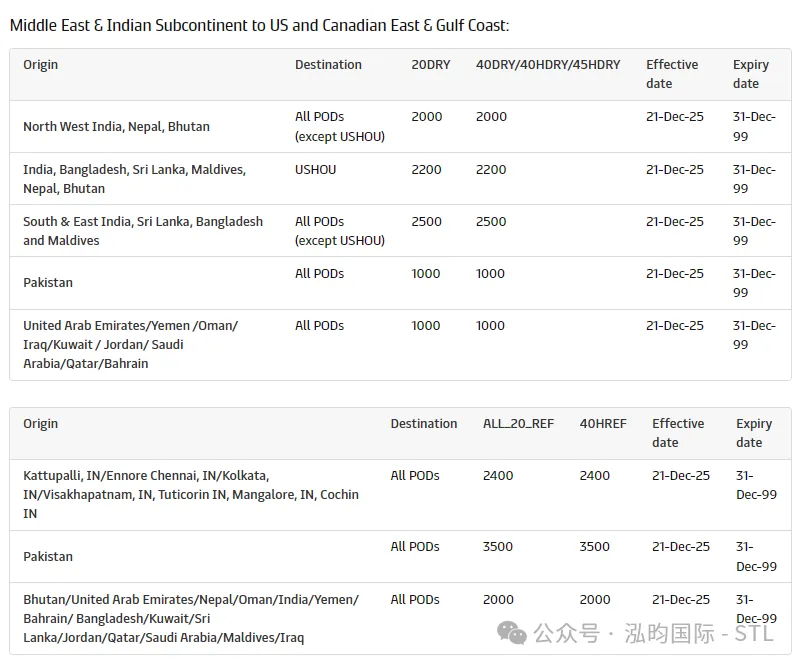This screenshot has height=665, width=799.
Task: Click the 40HREF column header
Action: [x=603, y=424]
